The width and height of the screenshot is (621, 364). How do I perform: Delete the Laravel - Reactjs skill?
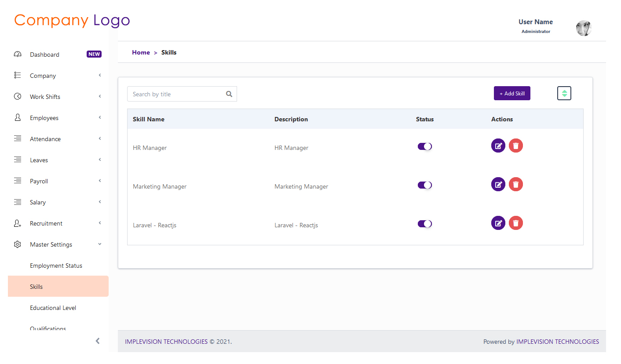[516, 223]
